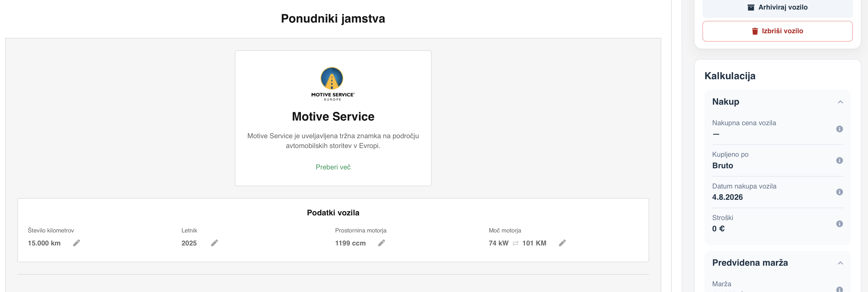Show info for Marža
The image size is (868, 292).
coord(839,289)
